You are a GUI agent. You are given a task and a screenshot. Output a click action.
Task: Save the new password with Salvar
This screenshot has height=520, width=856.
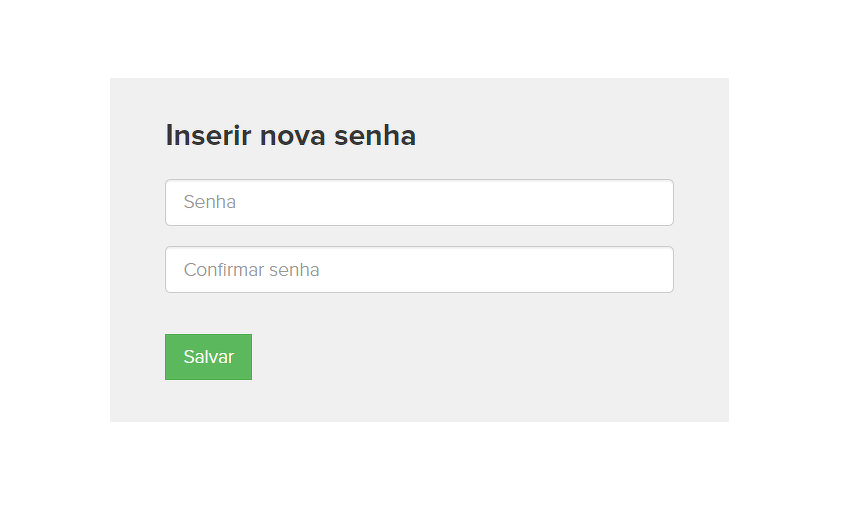208,357
